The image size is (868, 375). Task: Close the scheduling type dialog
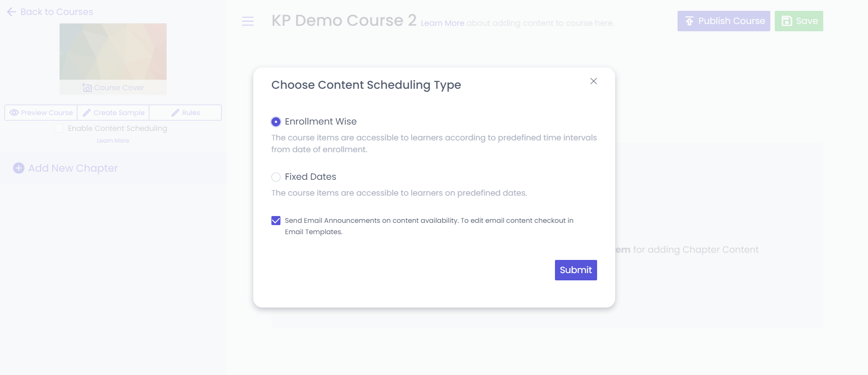[593, 81]
